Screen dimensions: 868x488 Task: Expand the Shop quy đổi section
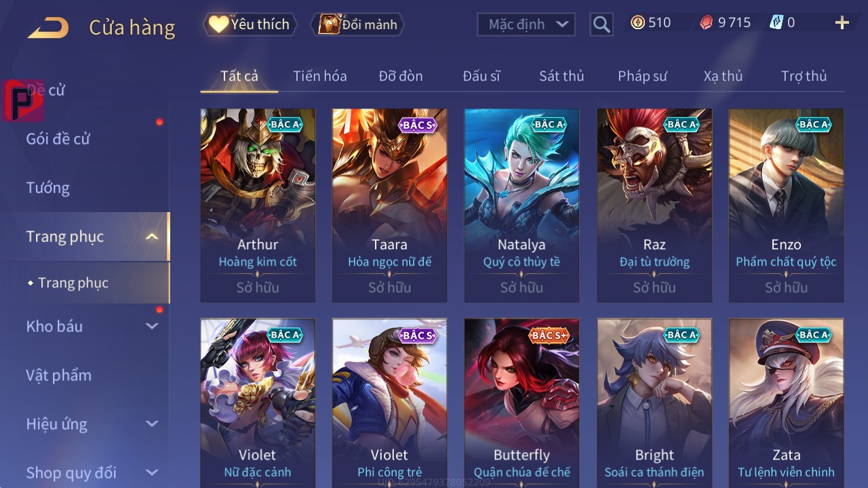[152, 472]
